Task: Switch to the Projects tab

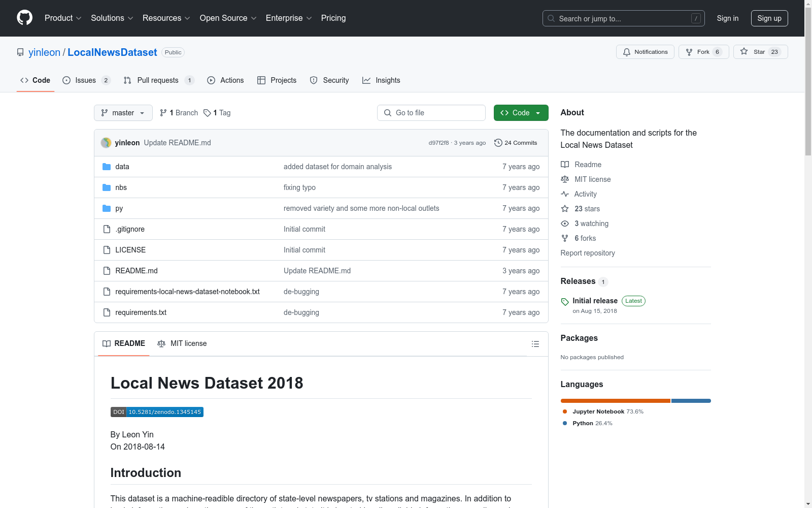Action: tap(277, 80)
